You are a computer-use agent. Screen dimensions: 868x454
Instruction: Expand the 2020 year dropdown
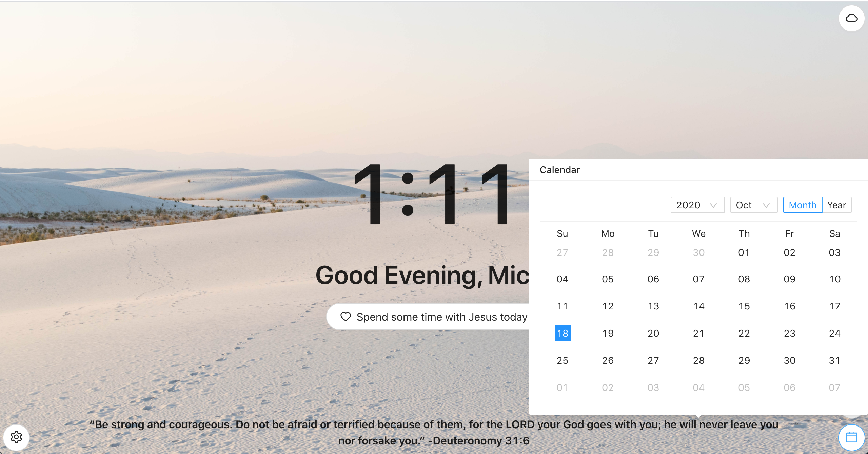point(697,205)
